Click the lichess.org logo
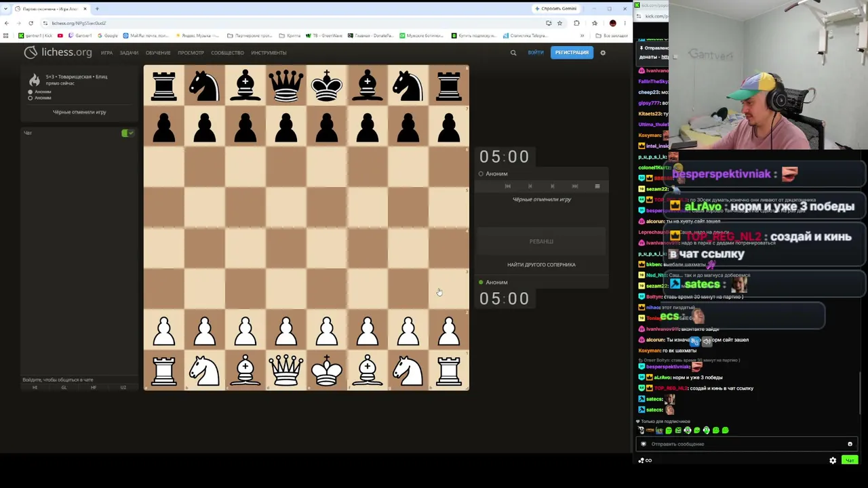Screen dimensions: 868x488 coord(58,52)
